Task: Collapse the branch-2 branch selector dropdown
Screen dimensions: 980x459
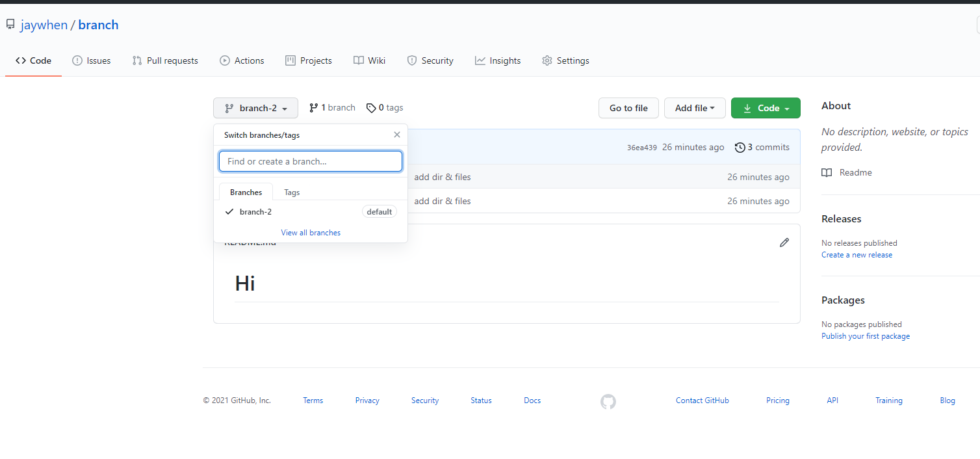Action: click(x=255, y=108)
